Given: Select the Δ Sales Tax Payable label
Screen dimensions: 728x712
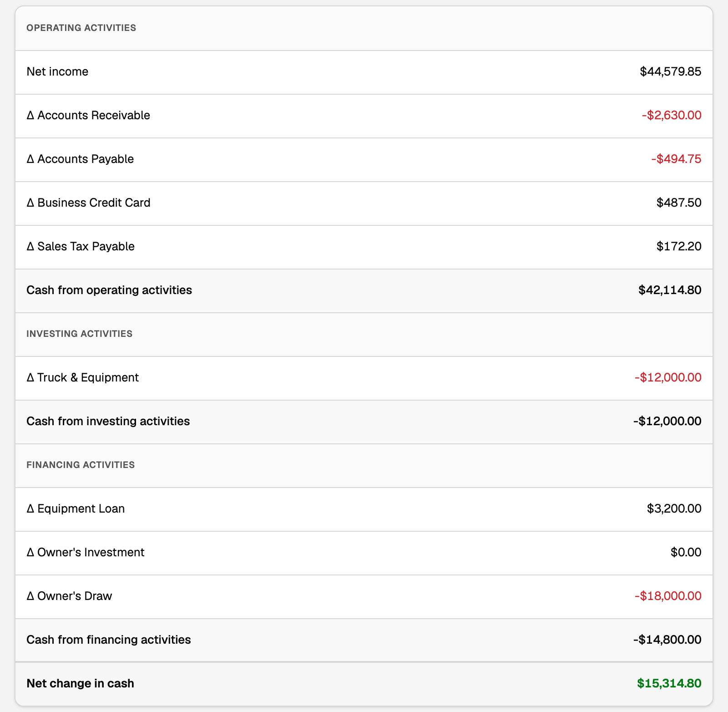Looking at the screenshot, I should (81, 246).
